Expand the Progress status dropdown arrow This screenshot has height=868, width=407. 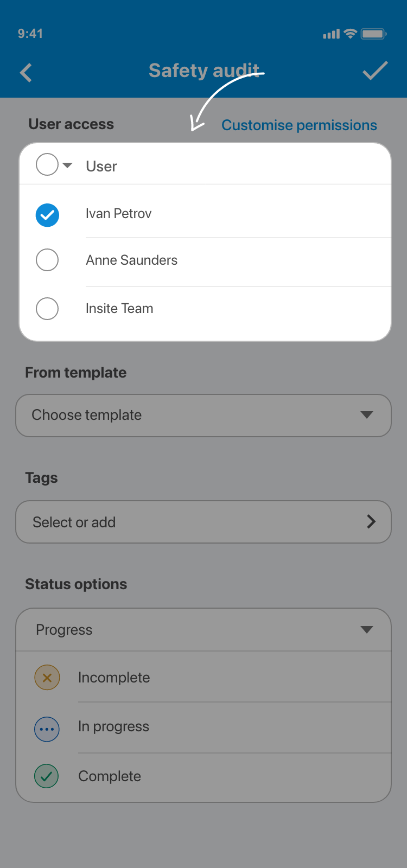pyautogui.click(x=367, y=630)
